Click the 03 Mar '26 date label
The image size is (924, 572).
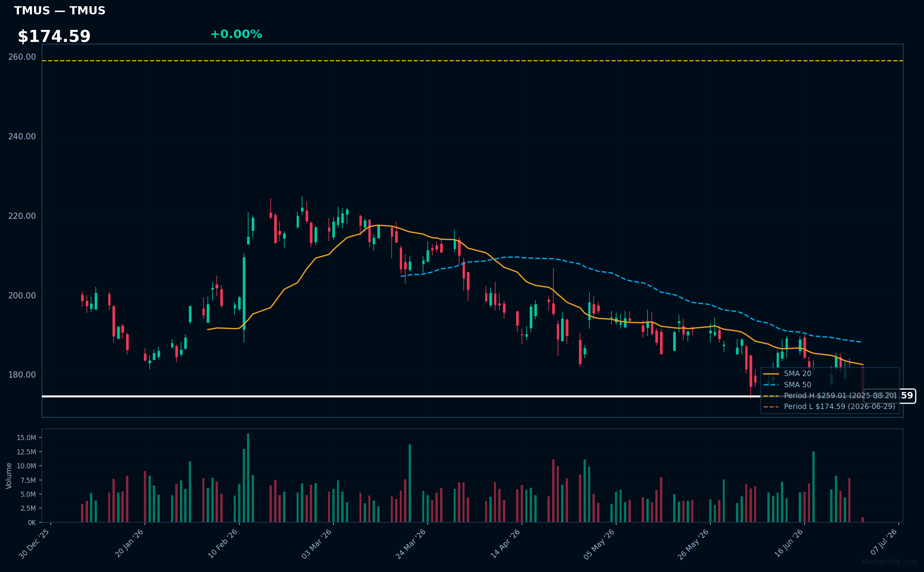coord(317,544)
